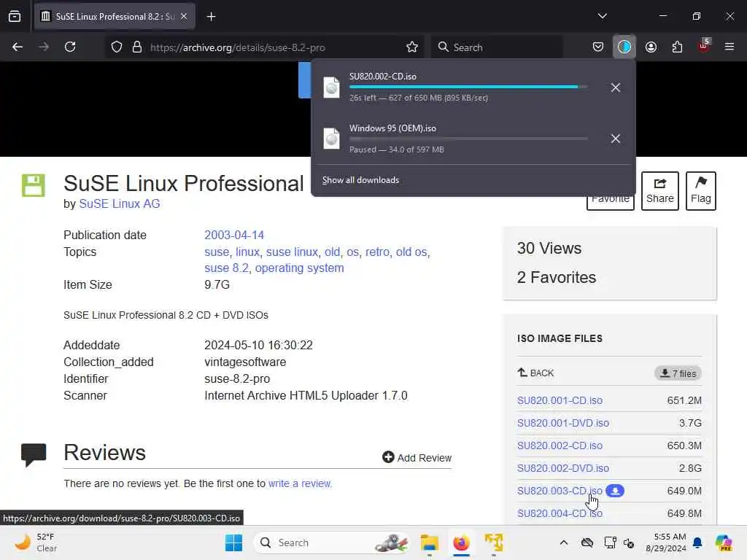Click the SU820.002-CD.iso download progress bar
The width and height of the screenshot is (747, 560).
[x=468, y=87]
